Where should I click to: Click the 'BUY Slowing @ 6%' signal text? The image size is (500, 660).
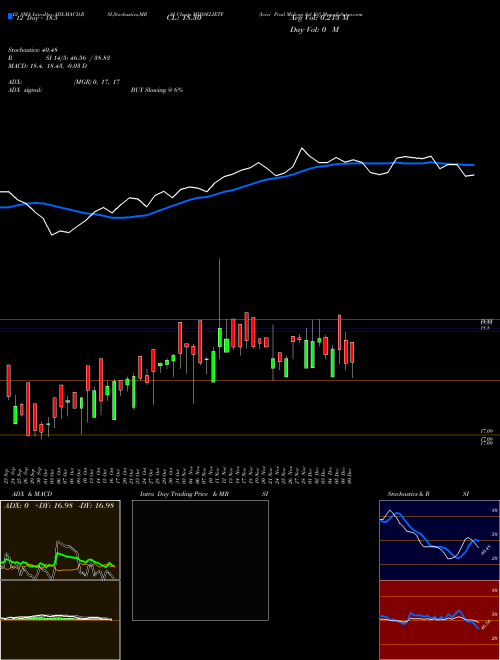pos(157,90)
